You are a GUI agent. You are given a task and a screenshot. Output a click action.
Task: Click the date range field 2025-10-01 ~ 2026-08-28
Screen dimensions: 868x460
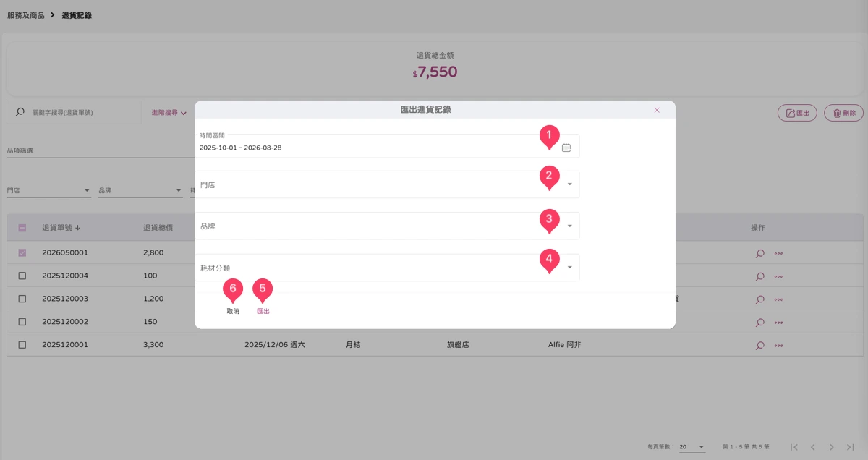tap(387, 146)
